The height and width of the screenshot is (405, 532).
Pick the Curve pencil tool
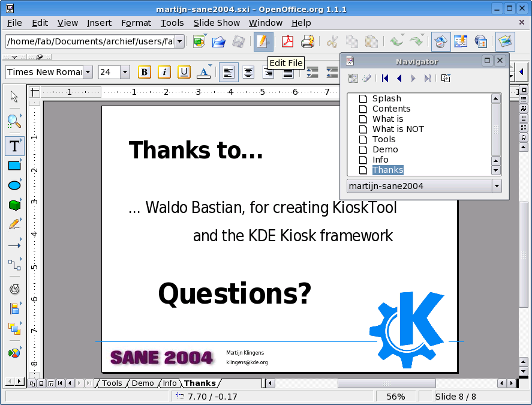[x=14, y=224]
